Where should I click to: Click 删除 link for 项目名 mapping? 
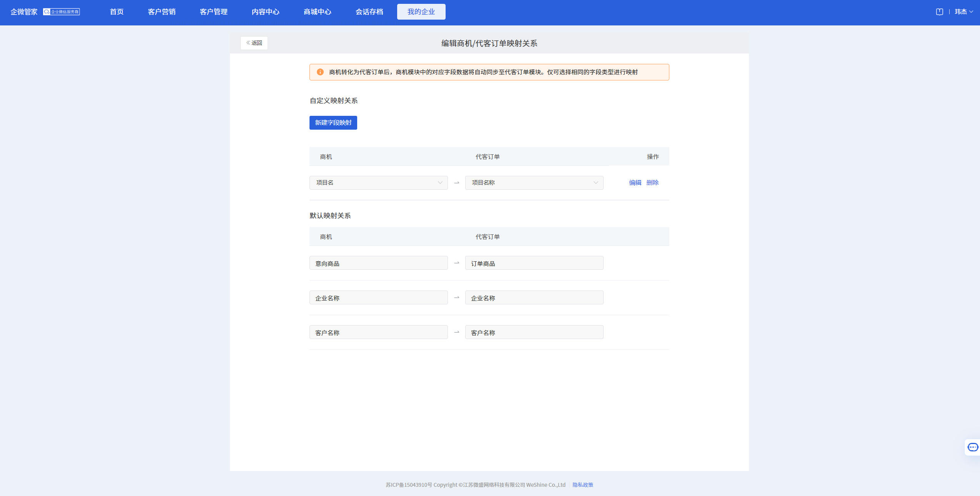pos(652,183)
